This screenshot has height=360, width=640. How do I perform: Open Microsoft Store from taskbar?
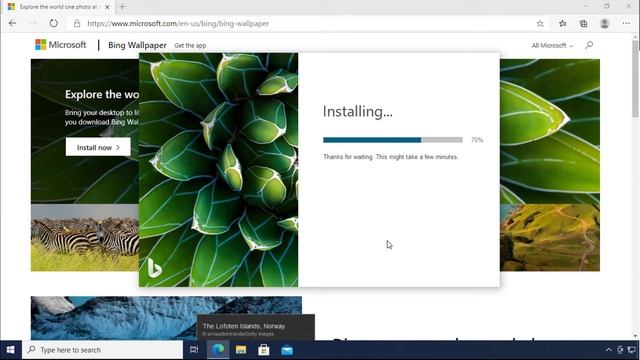pos(264,350)
